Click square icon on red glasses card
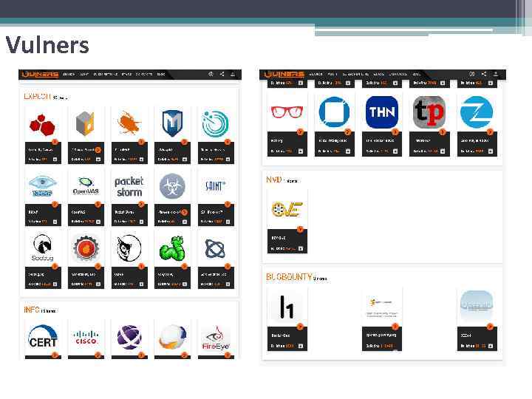The height and width of the screenshot is (399, 532). pos(300,151)
